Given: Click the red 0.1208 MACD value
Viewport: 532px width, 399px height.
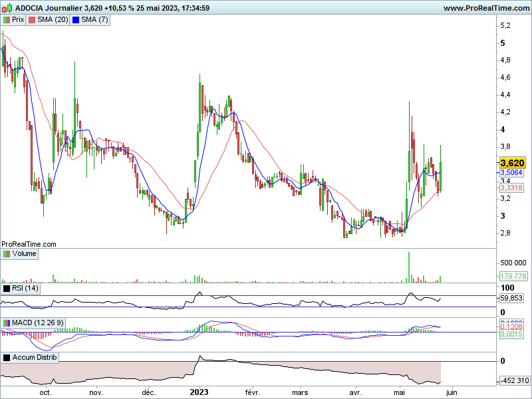Looking at the screenshot, I should click(511, 327).
